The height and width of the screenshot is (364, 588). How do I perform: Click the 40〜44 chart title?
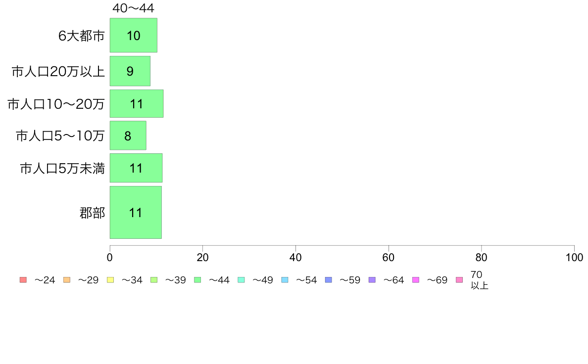click(x=133, y=8)
